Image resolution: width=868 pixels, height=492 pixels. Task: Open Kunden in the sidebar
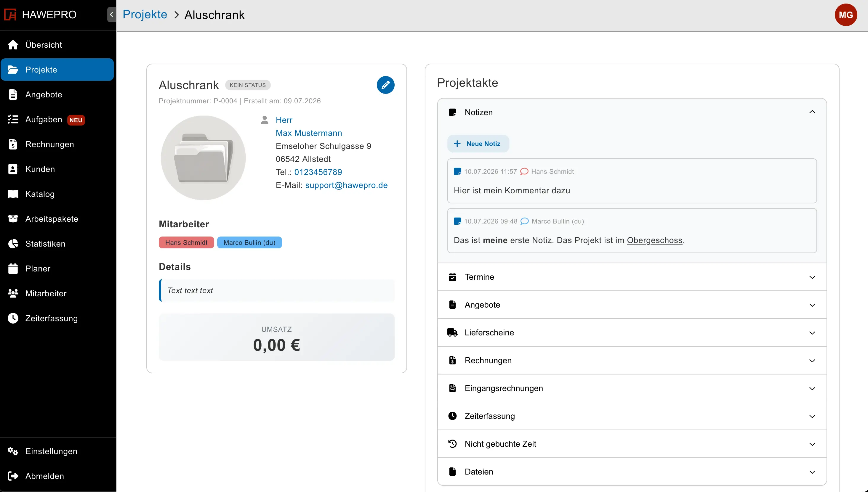tap(57, 169)
